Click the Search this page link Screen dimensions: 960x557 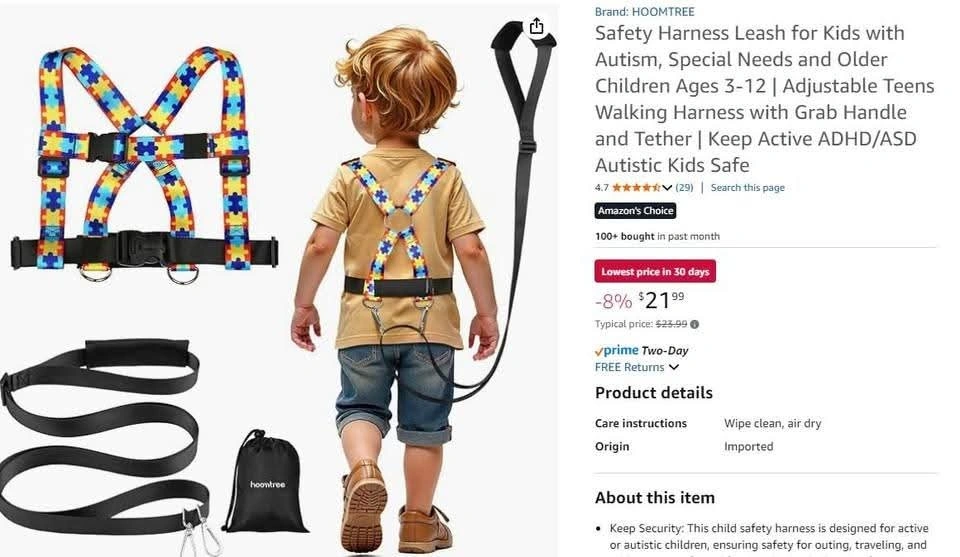pyautogui.click(x=747, y=187)
